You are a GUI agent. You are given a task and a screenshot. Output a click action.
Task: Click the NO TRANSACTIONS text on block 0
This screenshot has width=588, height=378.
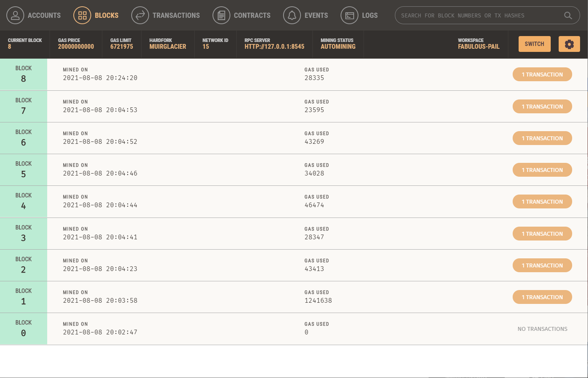coord(542,329)
